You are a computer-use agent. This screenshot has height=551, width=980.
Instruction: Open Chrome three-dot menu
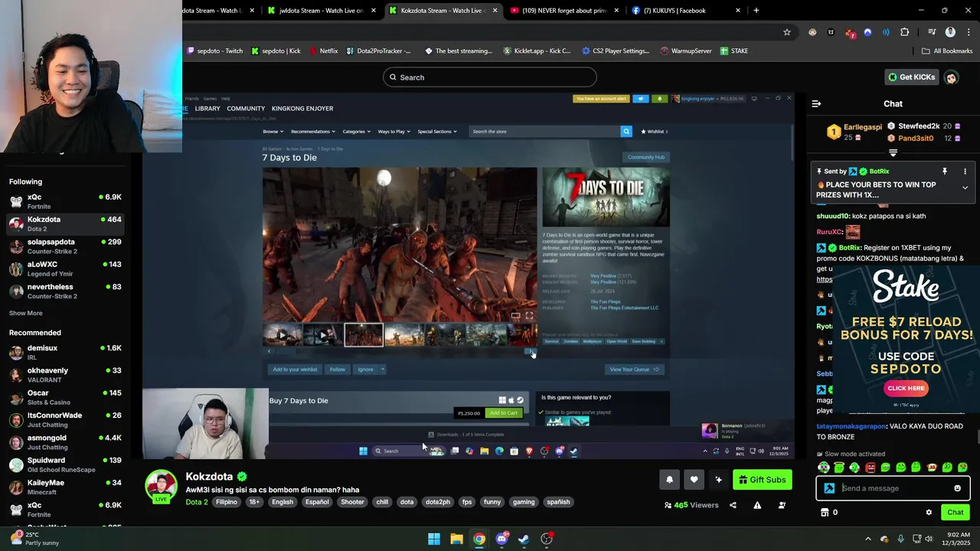point(967,32)
